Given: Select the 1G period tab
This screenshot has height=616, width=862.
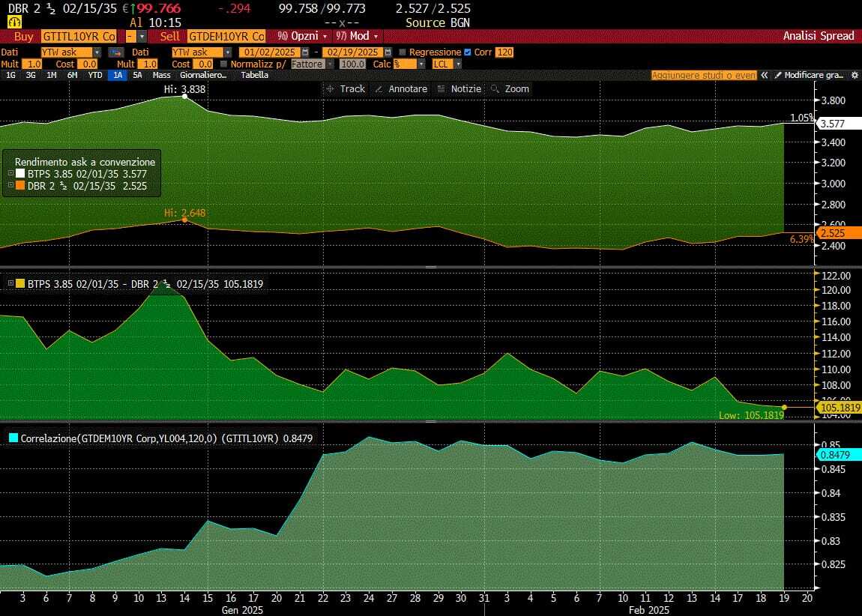Looking at the screenshot, I should (x=11, y=75).
